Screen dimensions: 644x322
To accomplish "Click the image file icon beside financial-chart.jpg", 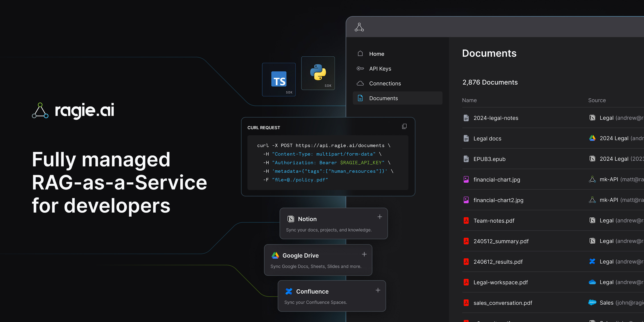I will [x=466, y=179].
